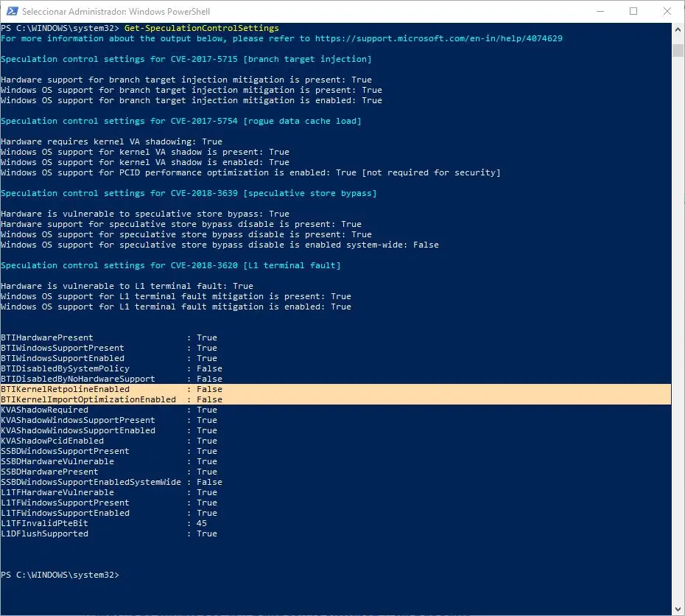Click the bottom PS C:\WINDOWS\system32> prompt
Viewport: 685px width, 616px height.
click(x=60, y=575)
